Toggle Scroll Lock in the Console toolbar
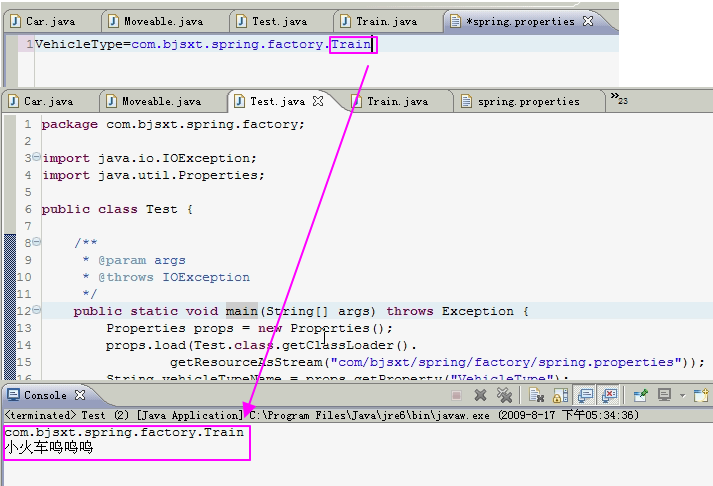 point(561,396)
